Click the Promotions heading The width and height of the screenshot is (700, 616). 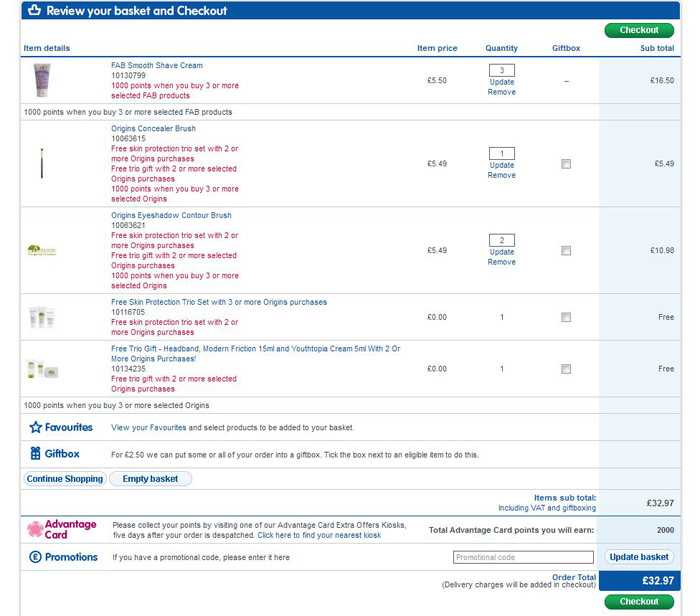(x=71, y=557)
